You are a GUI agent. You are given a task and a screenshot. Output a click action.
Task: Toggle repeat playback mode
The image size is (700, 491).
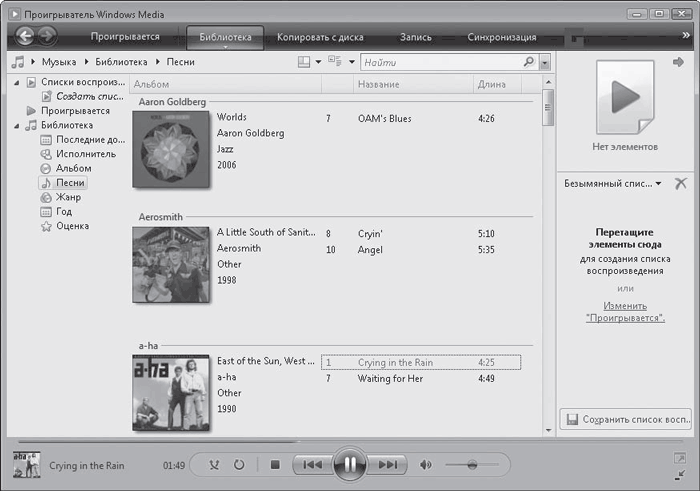(239, 465)
